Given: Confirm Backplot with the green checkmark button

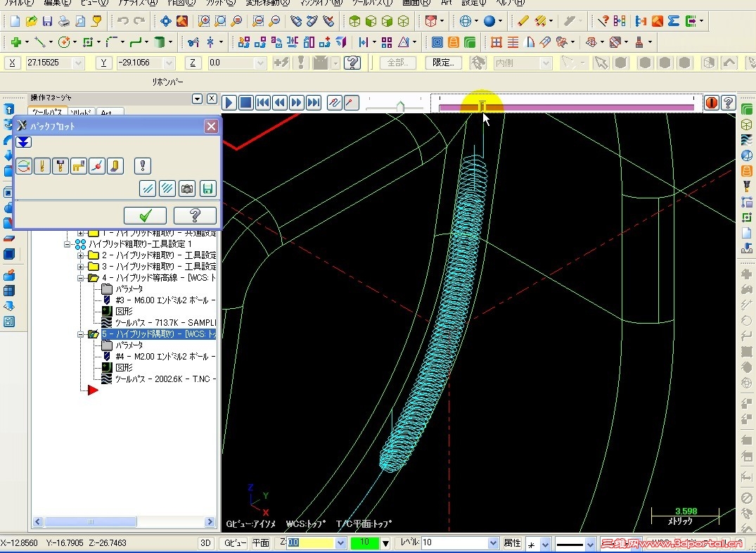Looking at the screenshot, I should (x=145, y=215).
